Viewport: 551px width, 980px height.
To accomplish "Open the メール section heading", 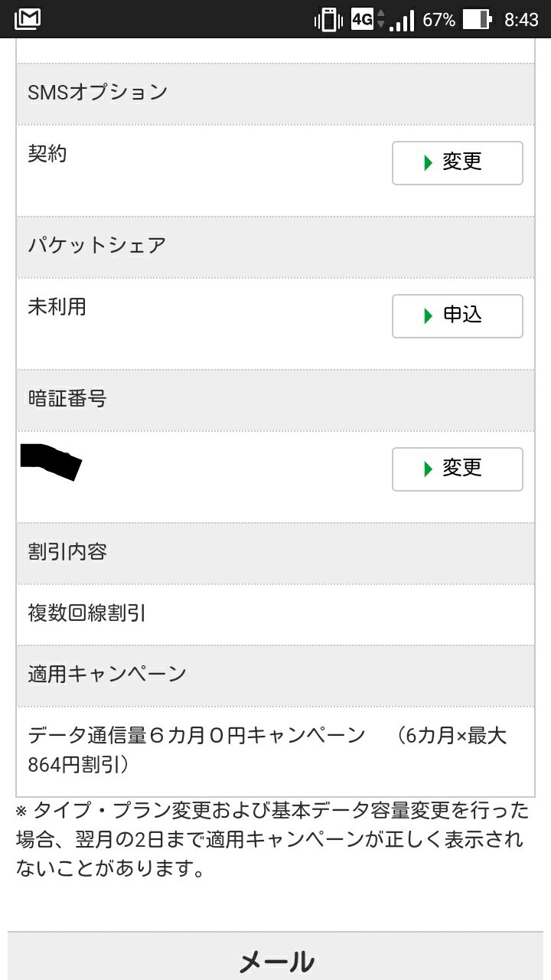I will click(276, 962).
